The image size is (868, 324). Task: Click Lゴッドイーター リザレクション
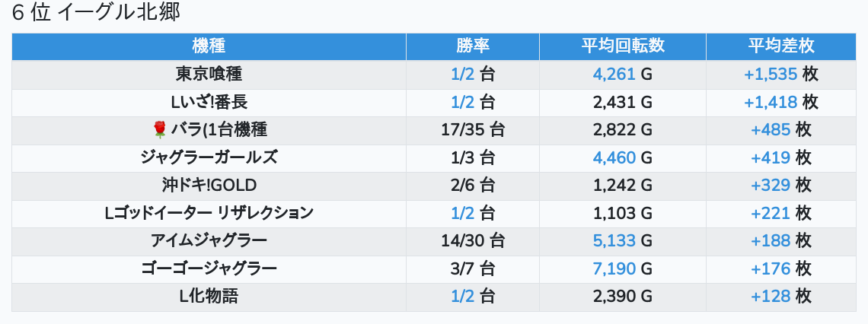pyautogui.click(x=209, y=213)
